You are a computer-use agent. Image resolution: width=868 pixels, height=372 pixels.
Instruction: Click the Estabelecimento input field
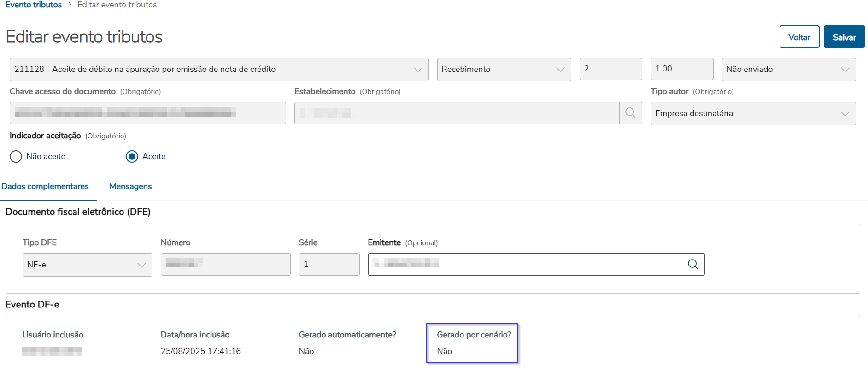point(456,113)
